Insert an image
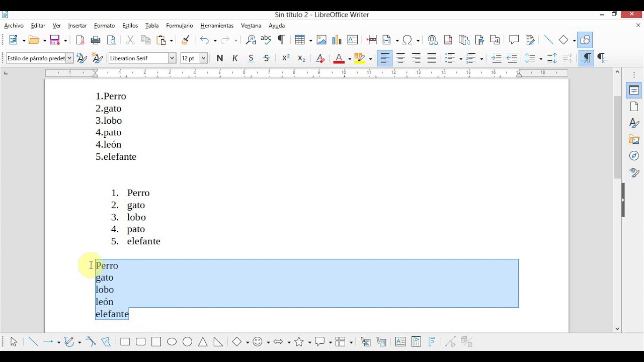This screenshot has height=362, width=644. pyautogui.click(x=321, y=40)
